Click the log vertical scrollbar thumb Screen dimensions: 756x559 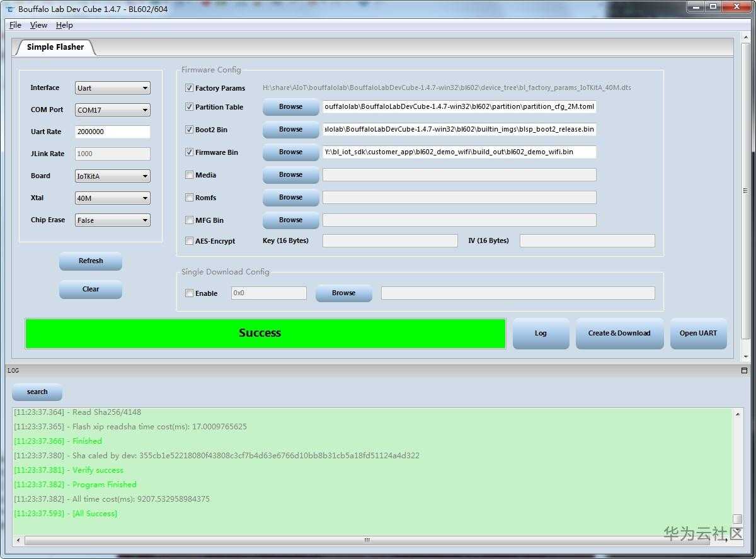[737, 519]
